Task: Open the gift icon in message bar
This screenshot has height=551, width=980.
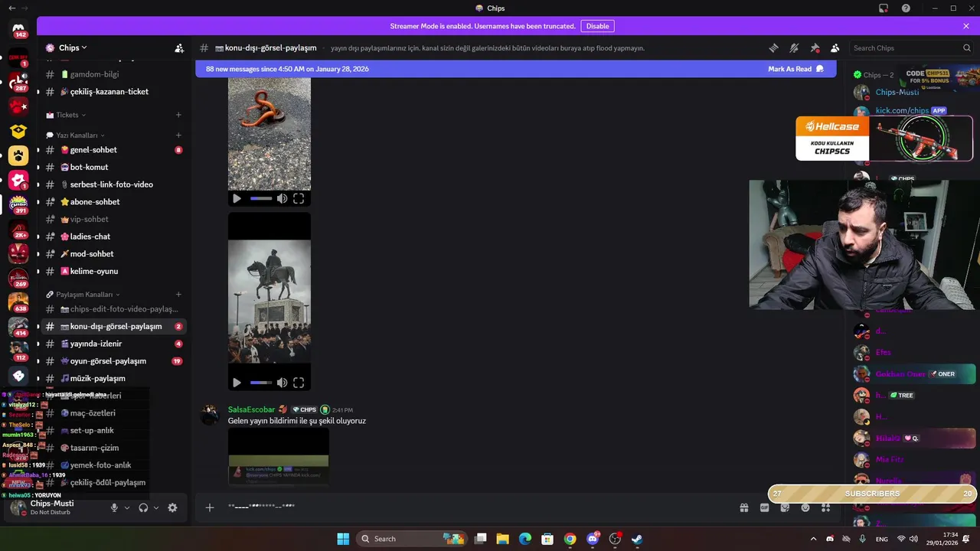Action: click(743, 507)
